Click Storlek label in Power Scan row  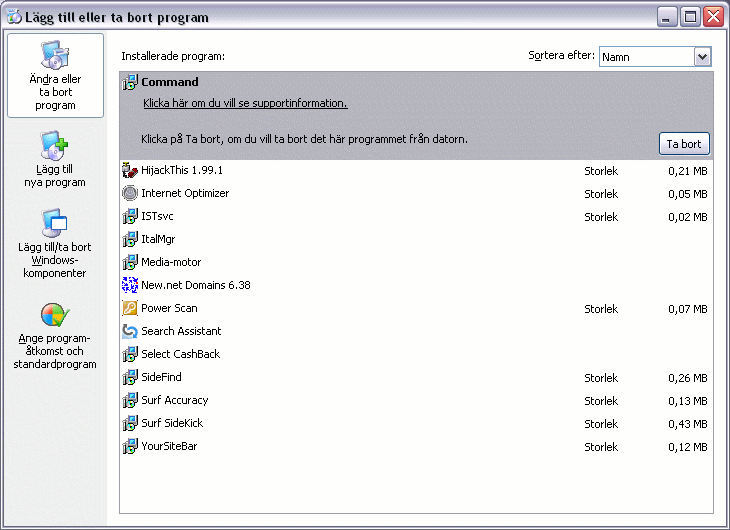point(601,309)
